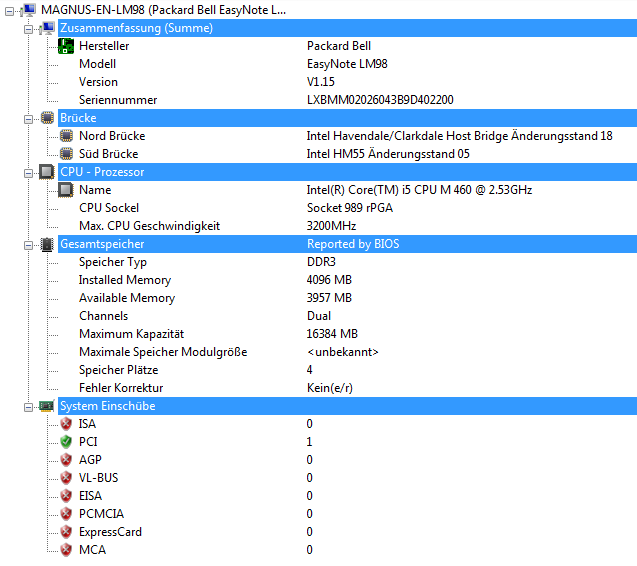Collapse the CPU - Prozessor section
Screen dimensions: 637x566
coord(28,173)
